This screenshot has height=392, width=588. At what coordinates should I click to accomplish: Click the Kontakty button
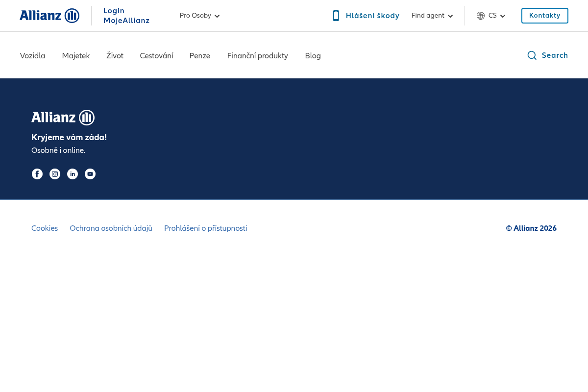pos(545,16)
